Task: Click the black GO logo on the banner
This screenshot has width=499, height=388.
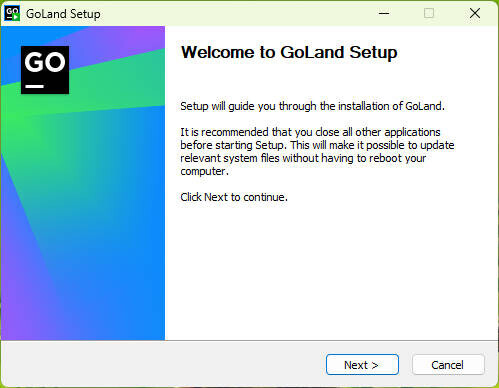Action: click(45, 70)
